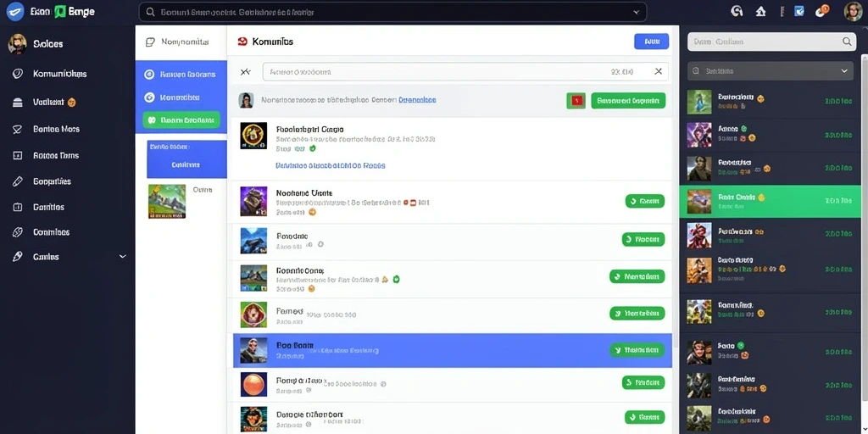This screenshot has width=868, height=434.
Task: Select the orange ball thumbnail in the list
Action: (x=253, y=384)
